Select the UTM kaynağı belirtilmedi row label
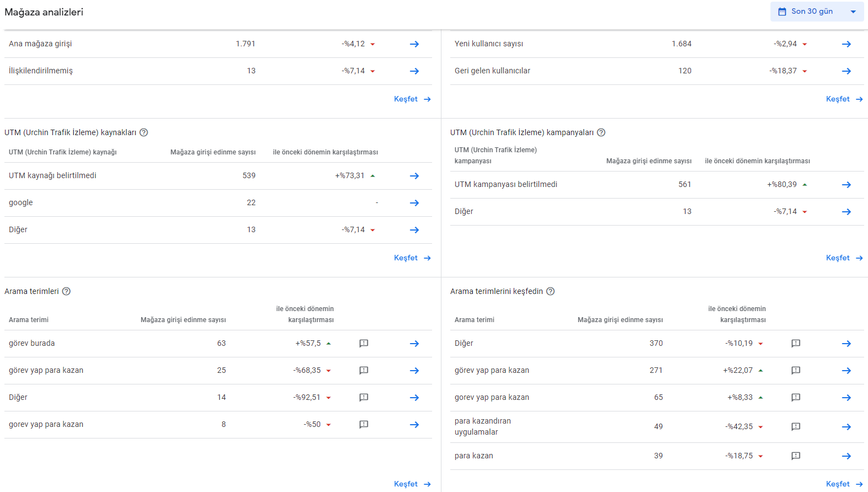868x492 pixels. (x=52, y=175)
